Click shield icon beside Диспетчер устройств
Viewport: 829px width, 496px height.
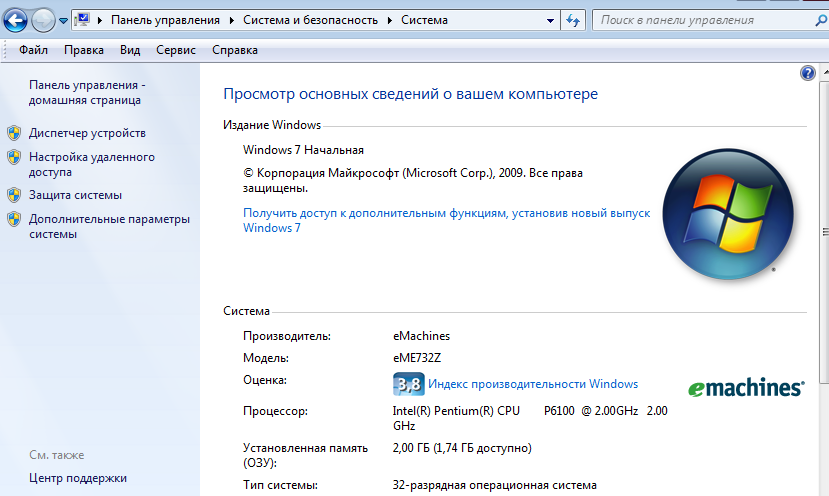14,133
